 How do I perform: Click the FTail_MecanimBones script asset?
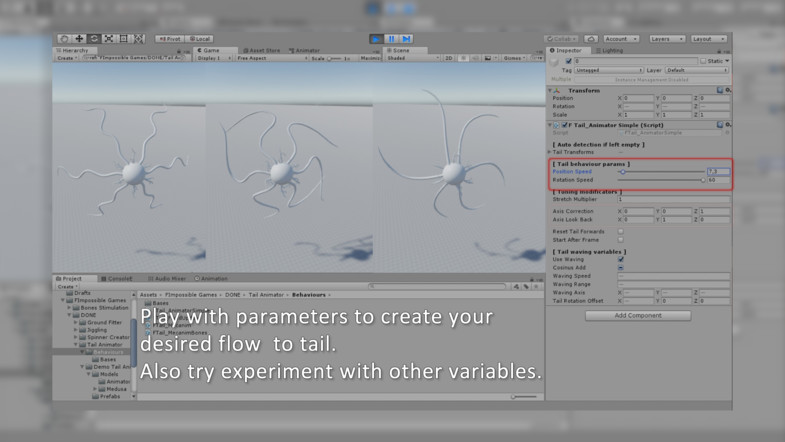(x=176, y=333)
